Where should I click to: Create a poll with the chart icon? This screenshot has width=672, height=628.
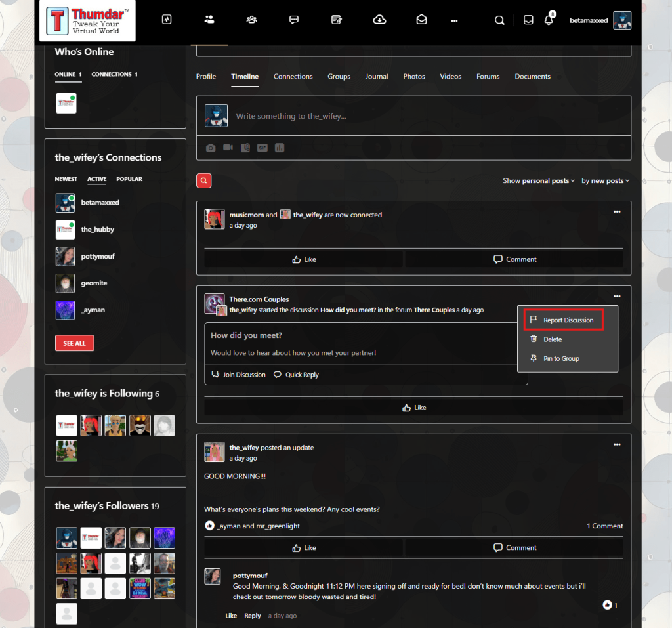click(x=280, y=148)
